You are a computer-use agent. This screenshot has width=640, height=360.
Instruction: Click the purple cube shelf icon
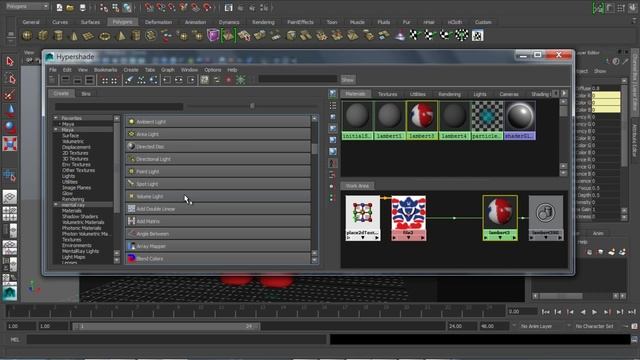[x=213, y=36]
